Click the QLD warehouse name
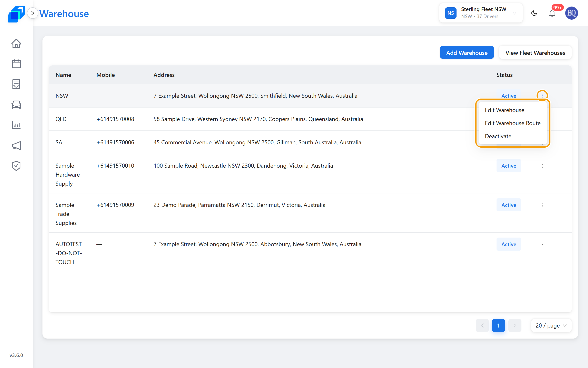The height and width of the screenshot is (368, 588). point(61,119)
